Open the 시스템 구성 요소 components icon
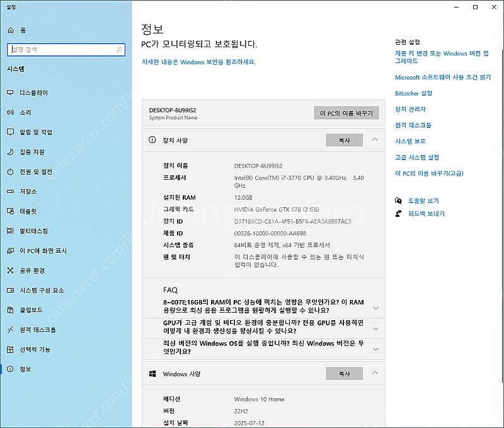Screen dimensions: 504x428 10,290
